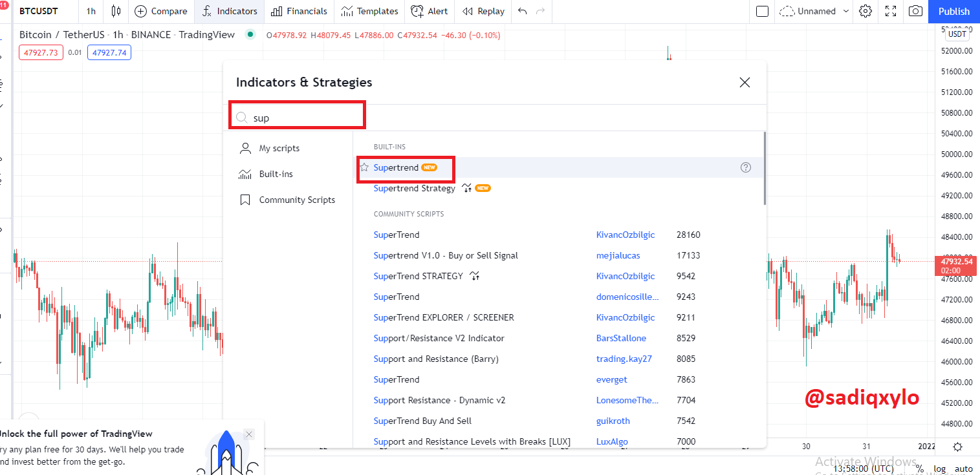Toggle percent scale on the price axis

click(919, 469)
